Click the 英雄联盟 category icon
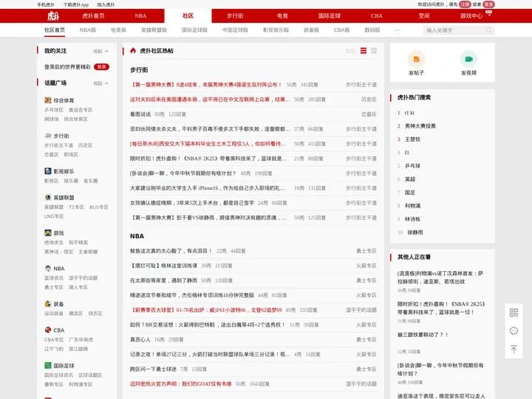Viewport: 532px width, 399px height. tap(48, 197)
